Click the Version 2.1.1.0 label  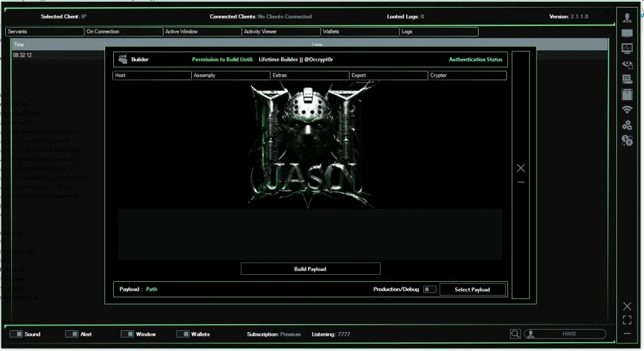tap(569, 16)
